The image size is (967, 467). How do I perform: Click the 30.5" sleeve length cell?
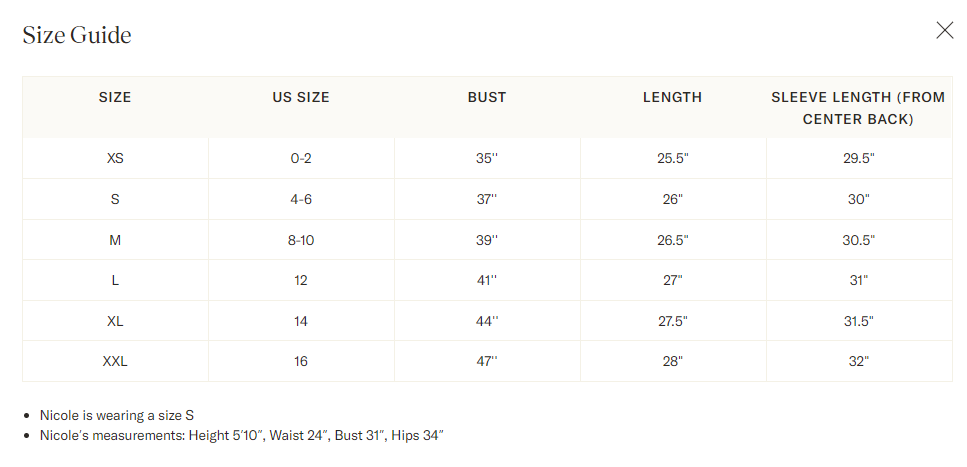(858, 240)
